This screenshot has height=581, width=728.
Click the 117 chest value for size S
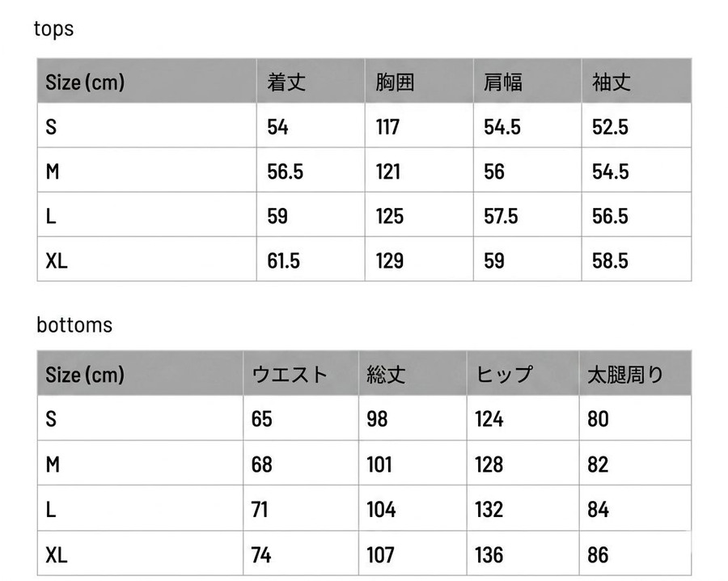click(x=387, y=127)
